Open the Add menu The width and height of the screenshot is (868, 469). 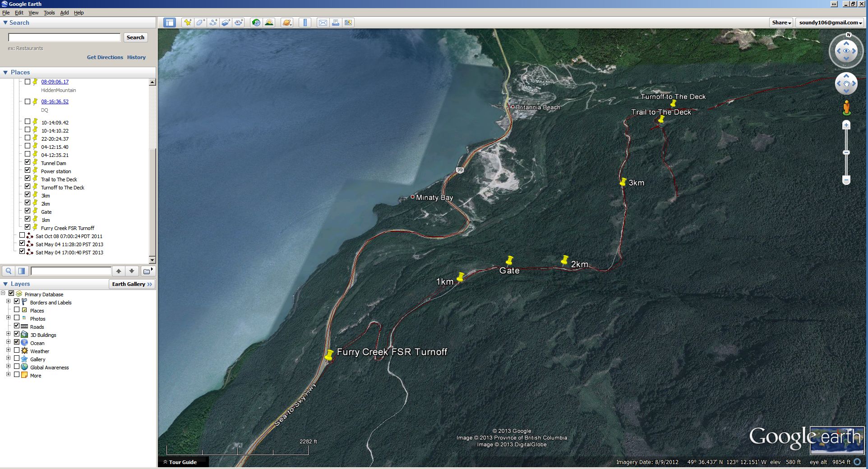point(65,13)
